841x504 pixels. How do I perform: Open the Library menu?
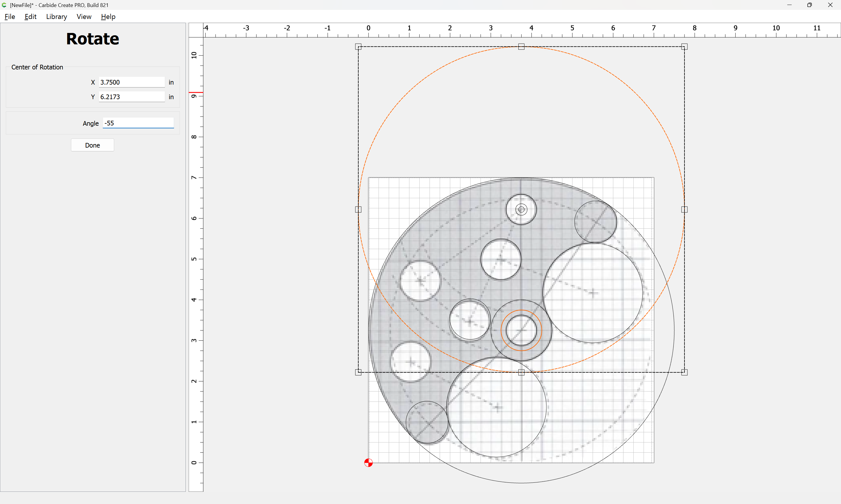[x=56, y=17]
